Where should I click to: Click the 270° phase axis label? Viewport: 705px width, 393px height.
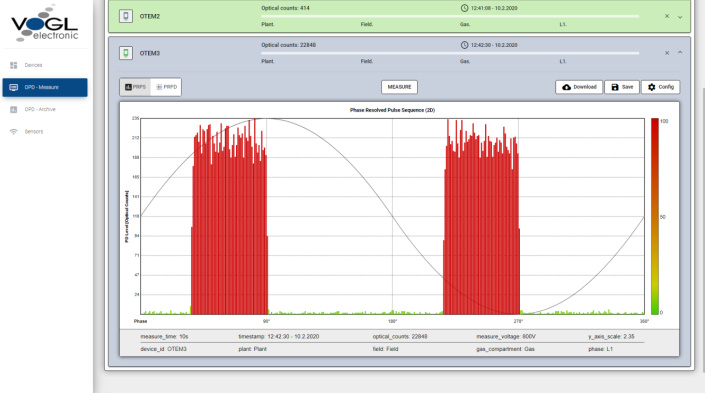(518, 322)
